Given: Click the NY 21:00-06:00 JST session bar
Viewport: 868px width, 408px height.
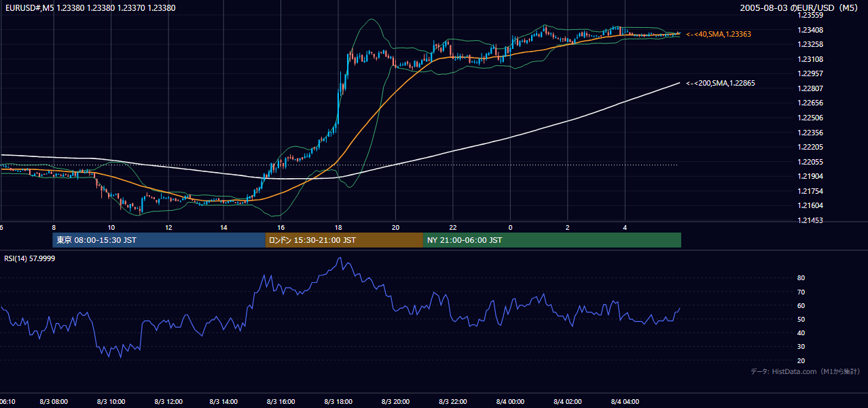Looking at the screenshot, I should point(552,240).
